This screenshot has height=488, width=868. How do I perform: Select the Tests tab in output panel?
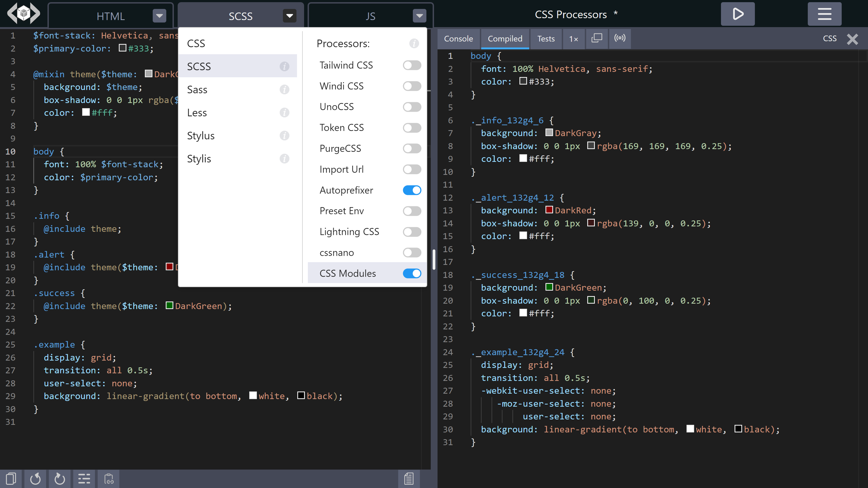545,38
